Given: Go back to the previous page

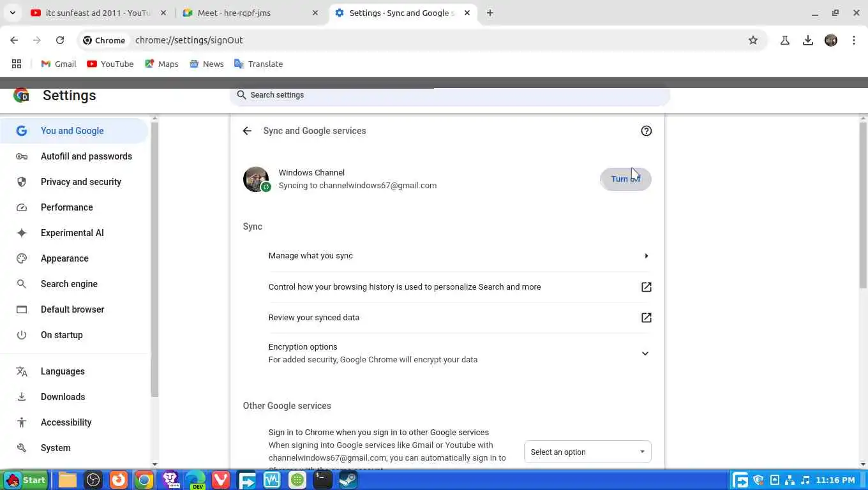Looking at the screenshot, I should [x=14, y=40].
